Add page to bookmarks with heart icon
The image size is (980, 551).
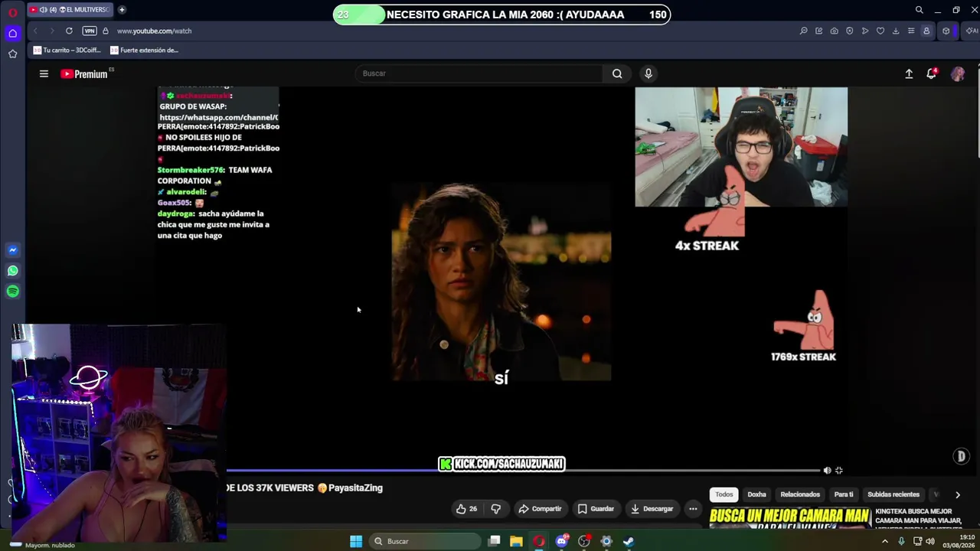point(880,31)
